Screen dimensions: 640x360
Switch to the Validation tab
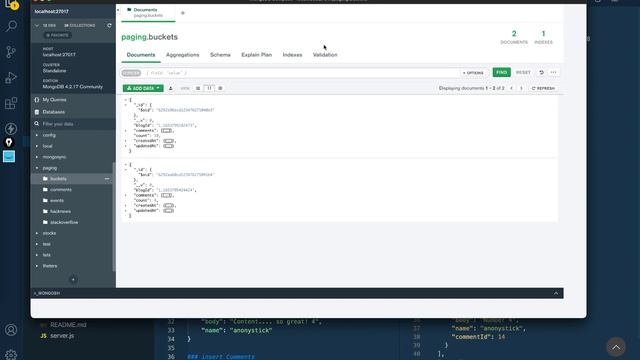(325, 55)
